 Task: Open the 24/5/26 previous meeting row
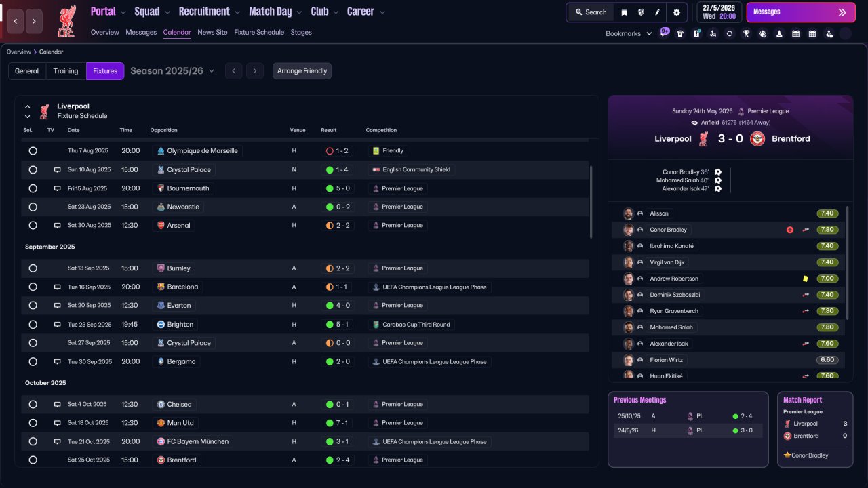coord(688,430)
